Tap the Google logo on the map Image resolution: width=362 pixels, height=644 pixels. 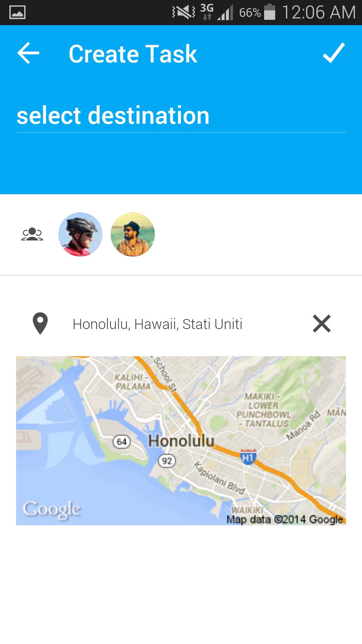point(52,510)
